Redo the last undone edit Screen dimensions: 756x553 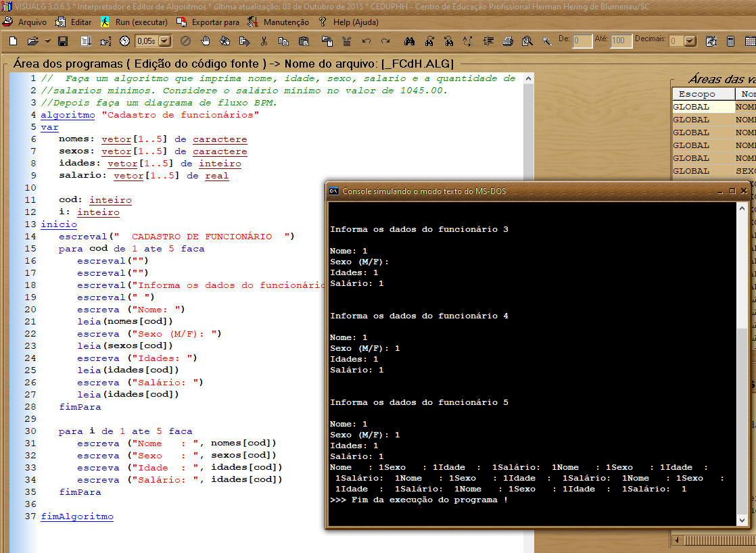click(x=385, y=41)
